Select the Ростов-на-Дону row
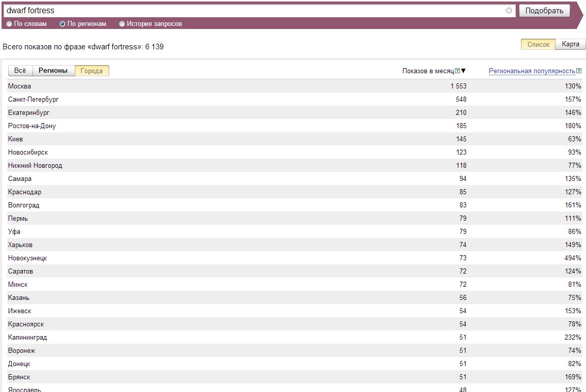Screen dimensions: 586x392 click(294, 126)
